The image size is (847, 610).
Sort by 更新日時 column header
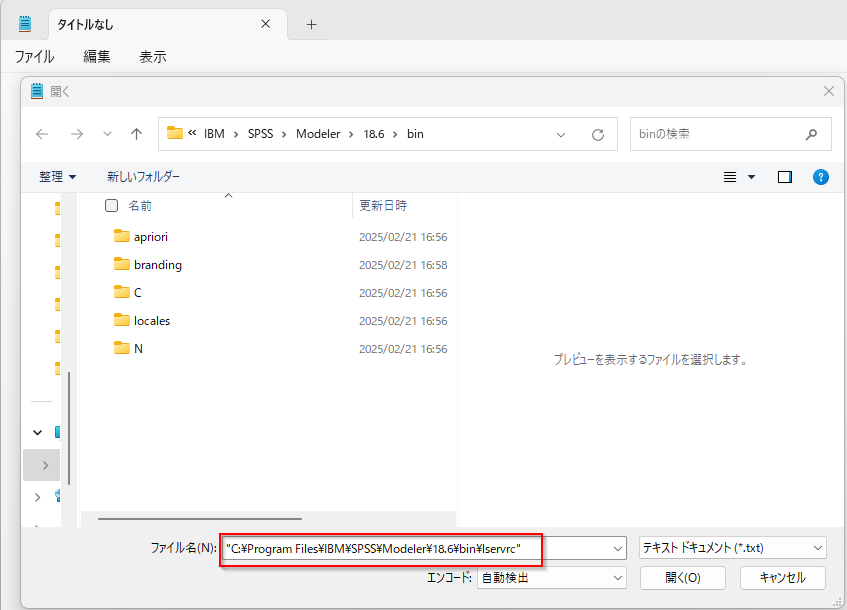[383, 205]
